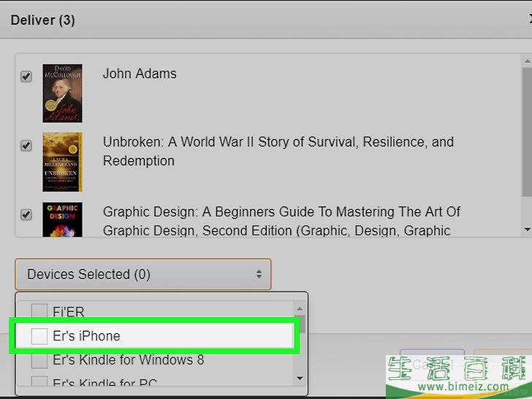Close the Deliver (3) dialog

pos(530,19)
